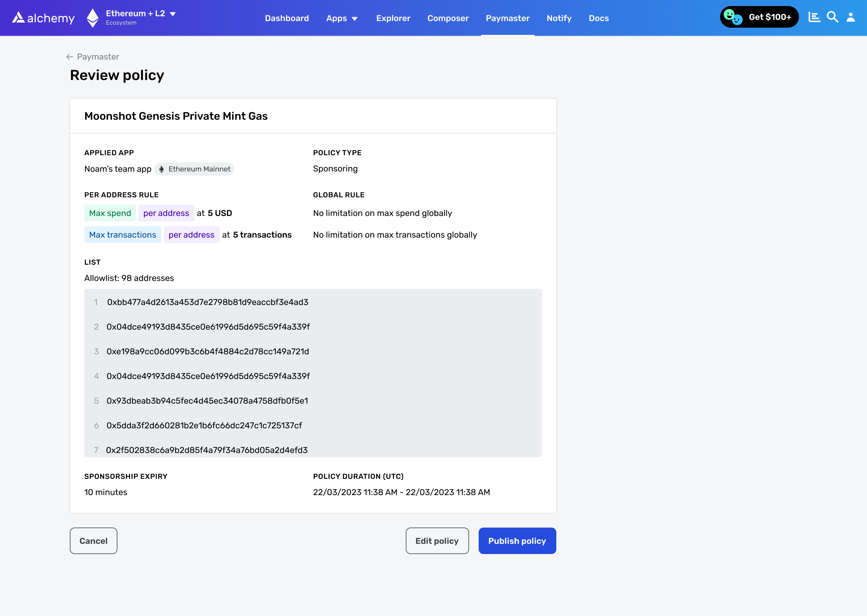Open the Dashboard nav tab
The width and height of the screenshot is (867, 616).
tap(287, 18)
